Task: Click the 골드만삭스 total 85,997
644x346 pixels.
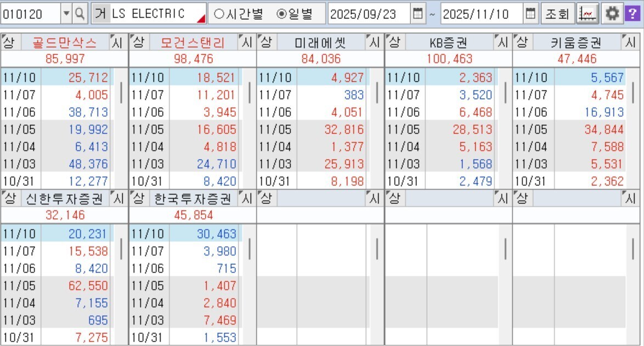Action: coord(65,59)
